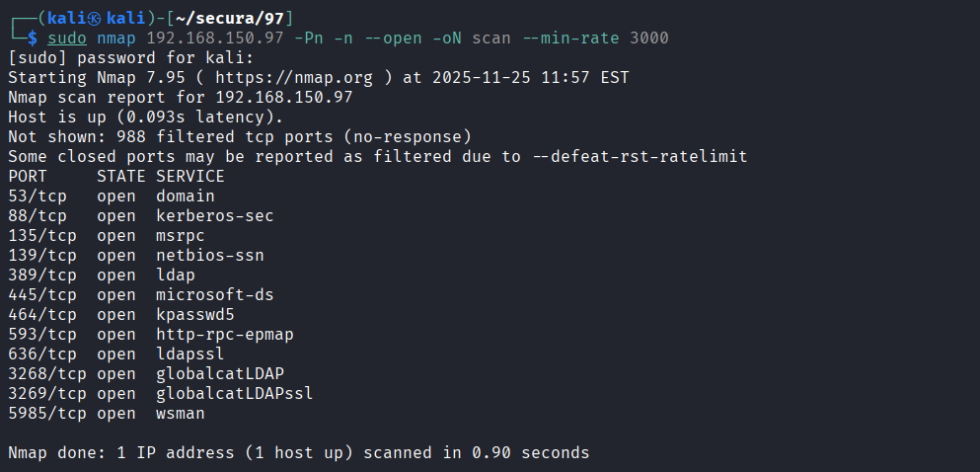Image resolution: width=980 pixels, height=472 pixels.
Task: Click the netbios-ssn service name
Action: coord(209,255)
